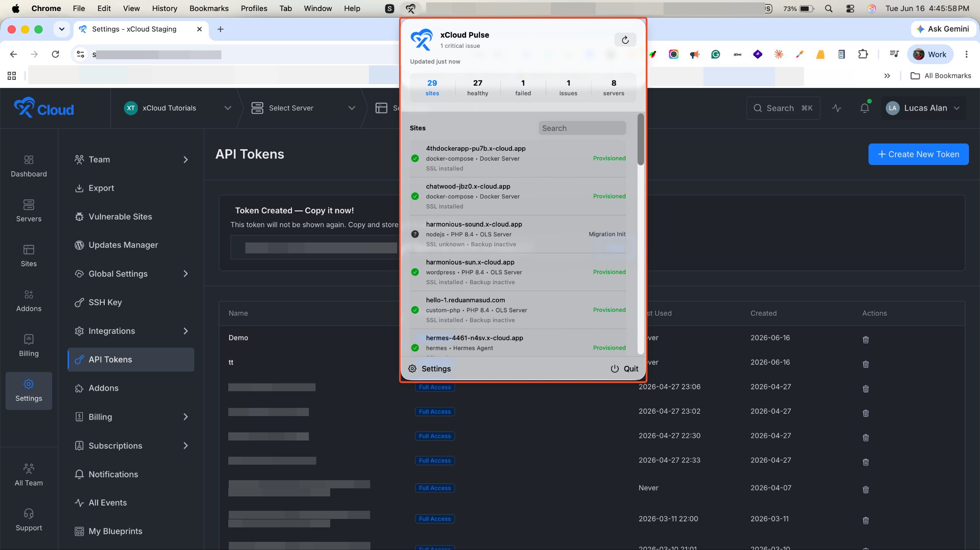Open Addons in settings menu

click(131, 388)
